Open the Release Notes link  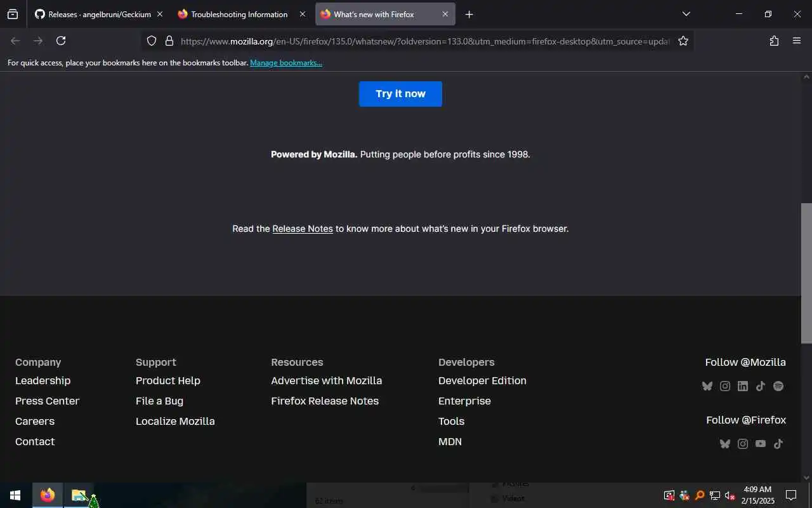303,229
